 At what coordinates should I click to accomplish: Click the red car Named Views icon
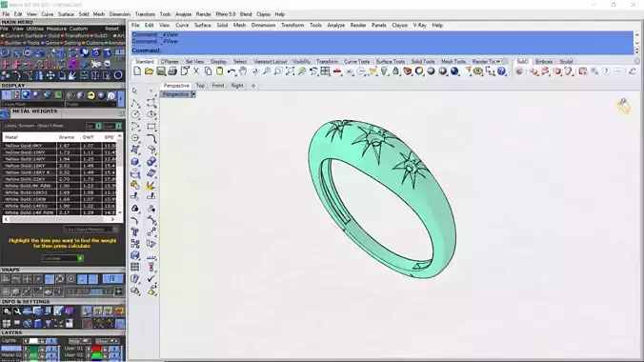point(337,71)
